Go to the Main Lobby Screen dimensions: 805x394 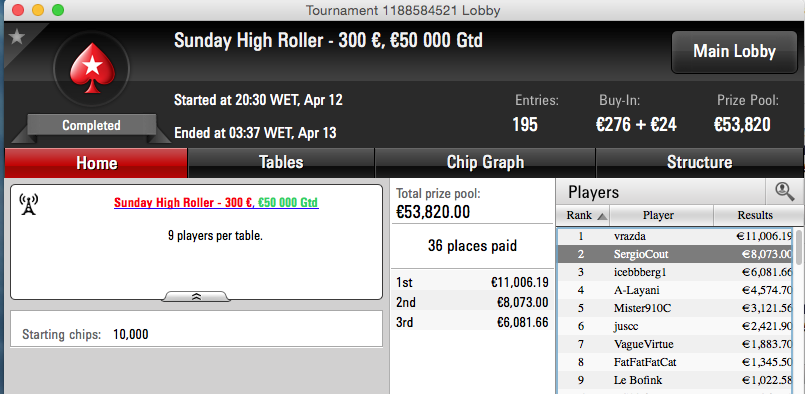pos(734,51)
